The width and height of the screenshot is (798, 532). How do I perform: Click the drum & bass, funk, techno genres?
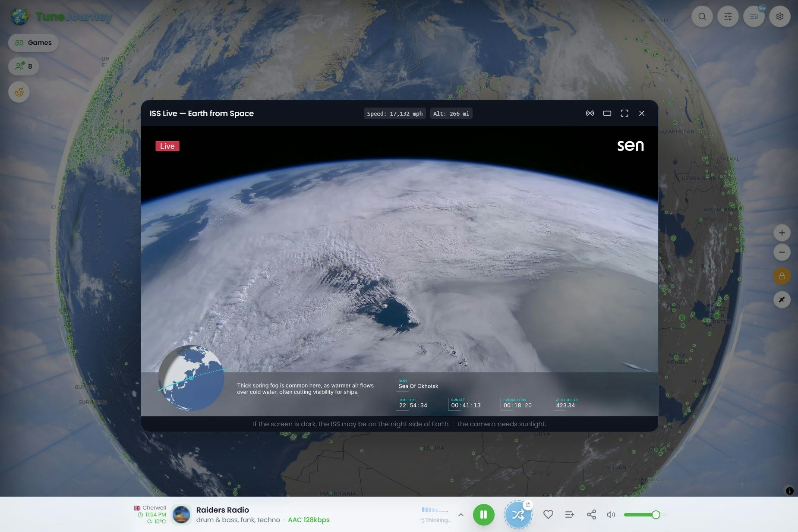coord(238,520)
